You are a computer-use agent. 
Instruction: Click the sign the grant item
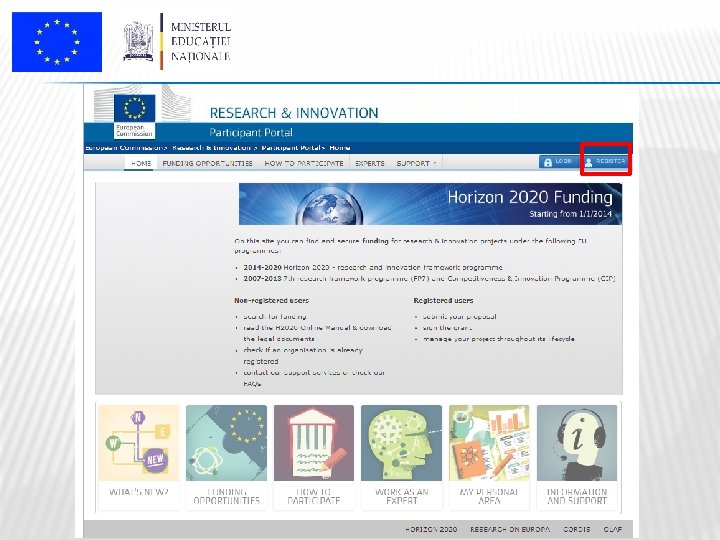click(x=447, y=328)
